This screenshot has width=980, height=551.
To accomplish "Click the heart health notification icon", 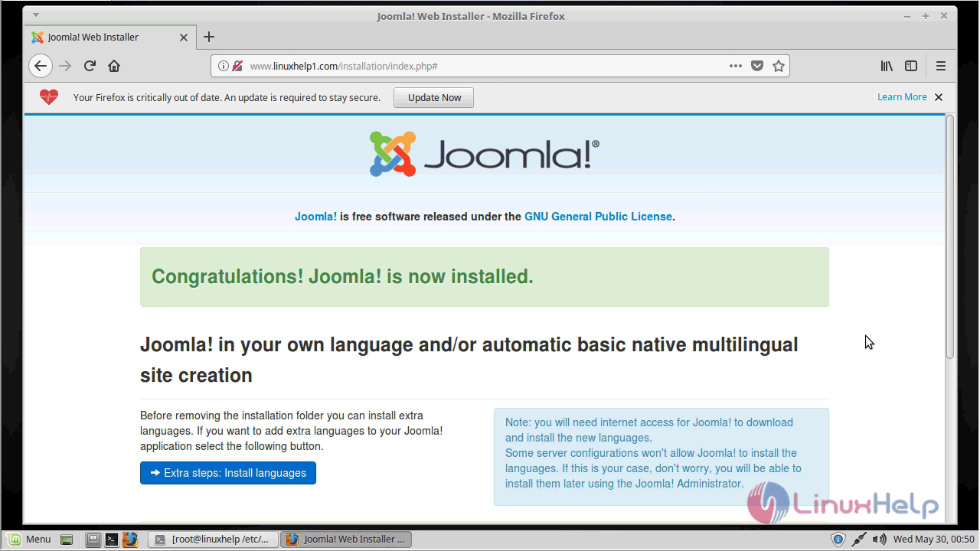I will [x=49, y=97].
